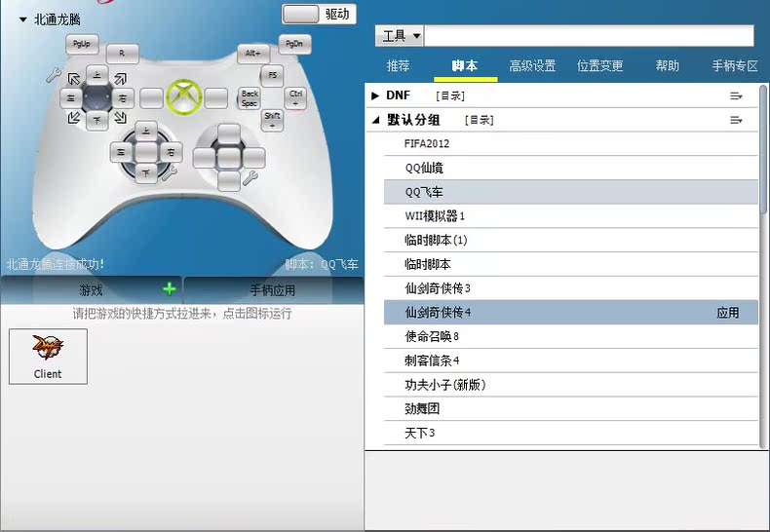Select the up-left diagonal arrow on left stick
This screenshot has width=770, height=532.
[x=74, y=79]
